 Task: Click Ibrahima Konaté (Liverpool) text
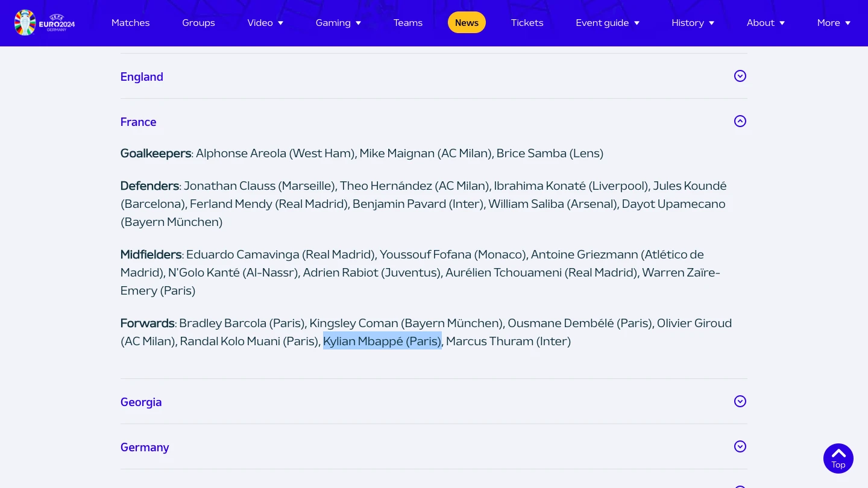571,186
